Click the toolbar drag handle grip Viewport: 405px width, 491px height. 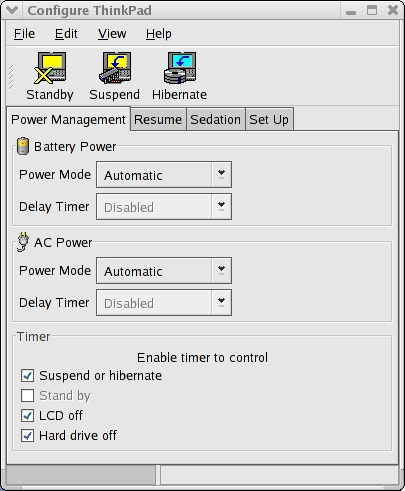coord(11,77)
